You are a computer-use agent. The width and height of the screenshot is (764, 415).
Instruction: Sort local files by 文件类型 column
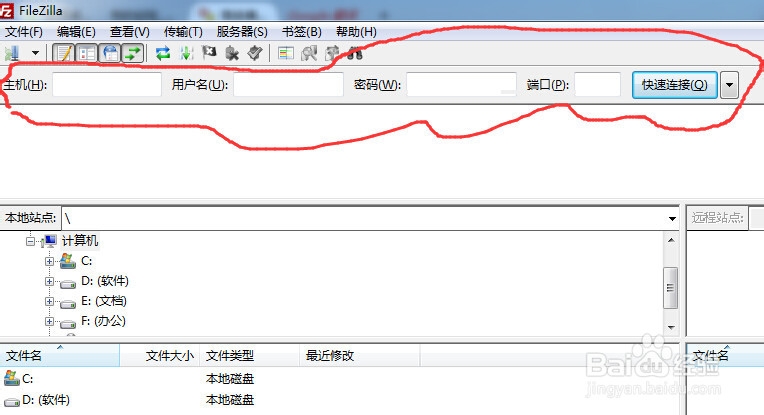pos(249,356)
